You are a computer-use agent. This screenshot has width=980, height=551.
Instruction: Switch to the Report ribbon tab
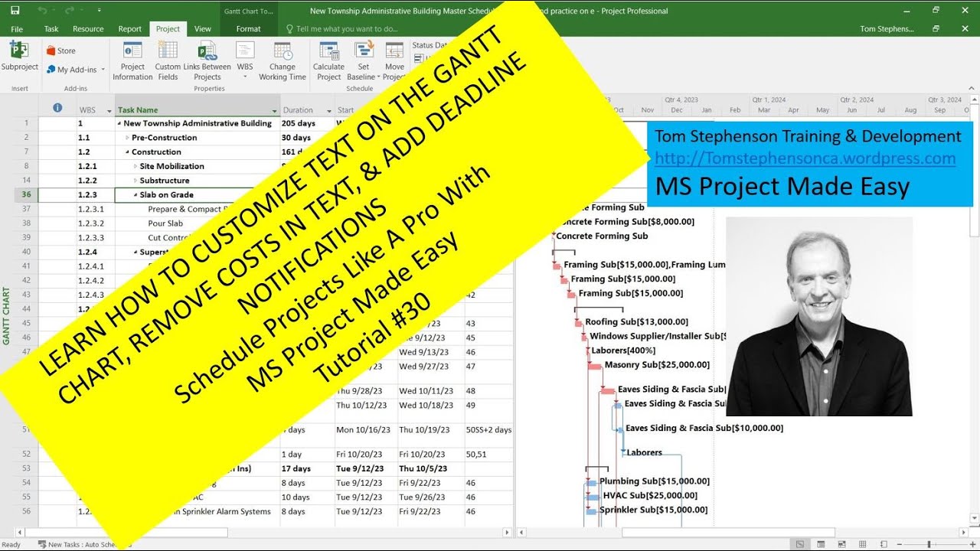pyautogui.click(x=129, y=29)
